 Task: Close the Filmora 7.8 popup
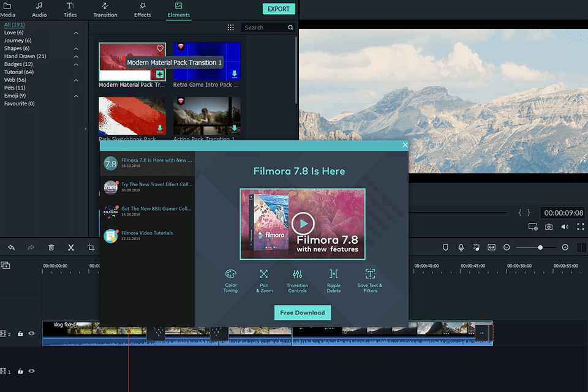(x=405, y=145)
